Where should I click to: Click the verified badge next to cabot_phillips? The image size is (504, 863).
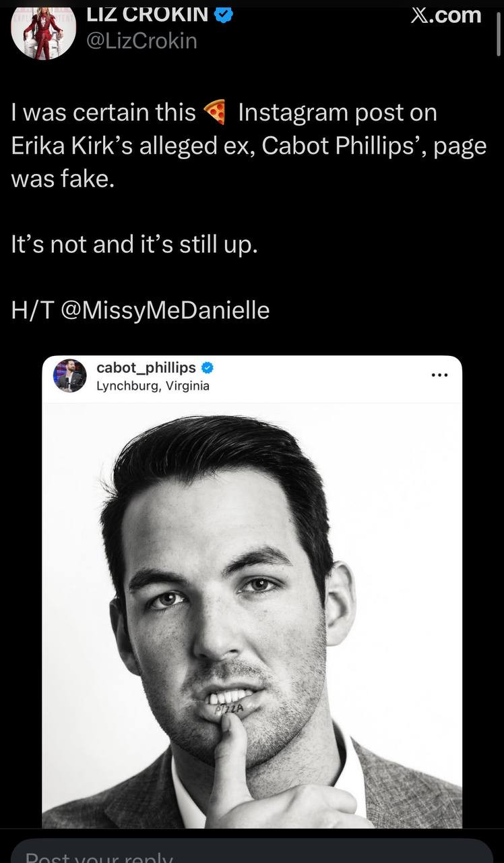(208, 368)
